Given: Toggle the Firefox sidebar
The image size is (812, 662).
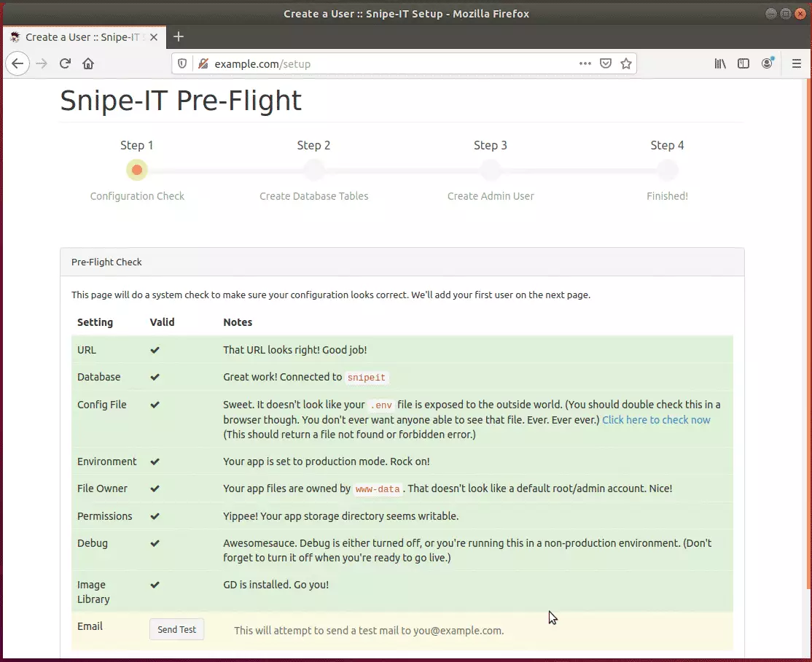Looking at the screenshot, I should pos(743,63).
